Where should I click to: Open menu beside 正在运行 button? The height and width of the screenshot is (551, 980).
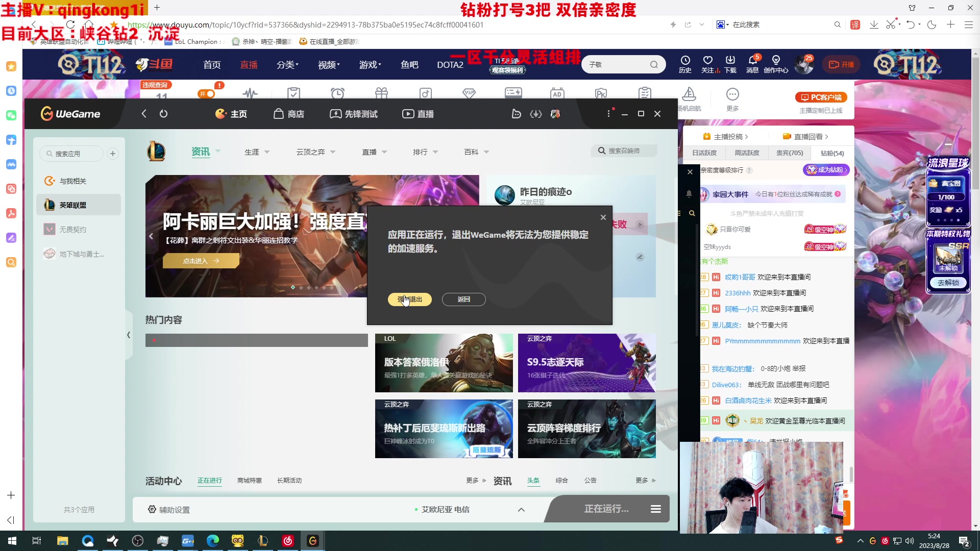656,509
